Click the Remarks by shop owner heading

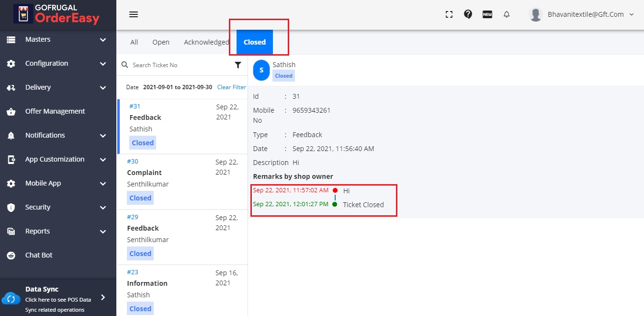[x=293, y=176]
